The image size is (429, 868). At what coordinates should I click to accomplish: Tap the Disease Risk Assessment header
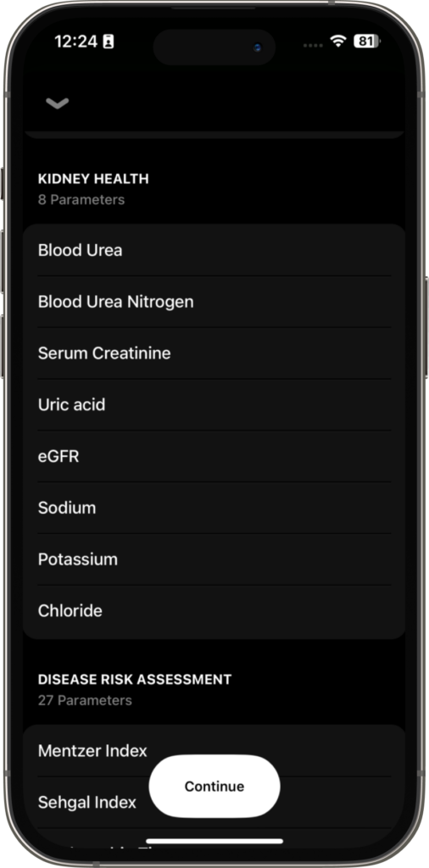135,679
